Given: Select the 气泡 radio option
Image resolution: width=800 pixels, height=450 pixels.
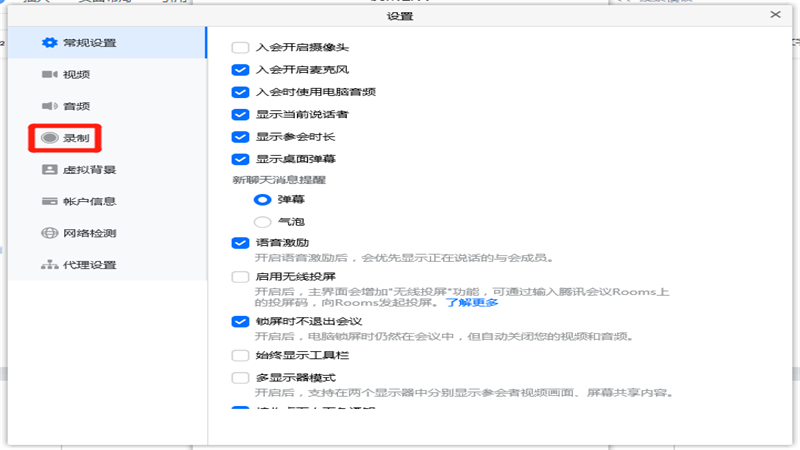Looking at the screenshot, I should [x=262, y=222].
